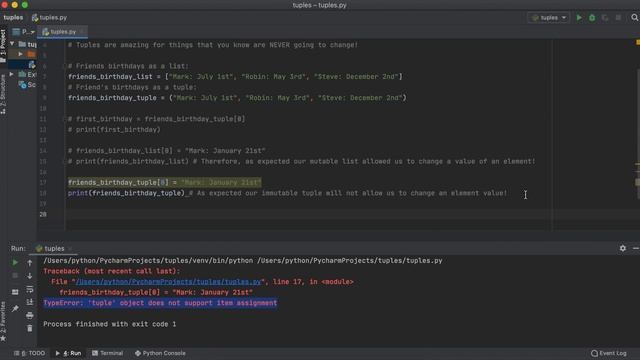Click the Stop square in Run panel
This screenshot has width=640, height=360.
pyautogui.click(x=15, y=276)
